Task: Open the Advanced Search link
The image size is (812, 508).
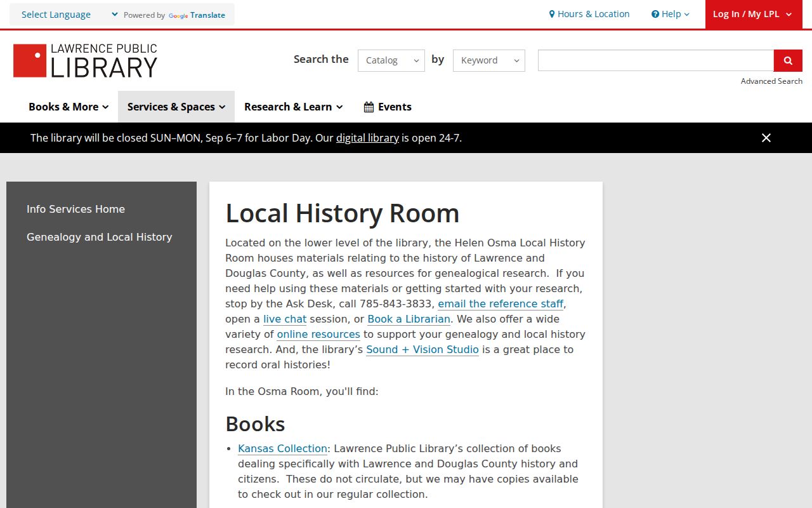Action: [x=771, y=81]
